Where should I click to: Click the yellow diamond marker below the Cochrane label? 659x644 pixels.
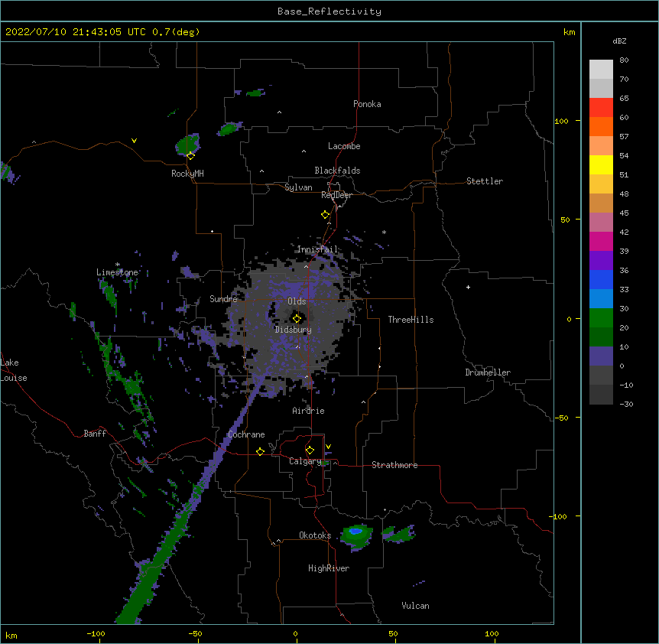tap(260, 451)
